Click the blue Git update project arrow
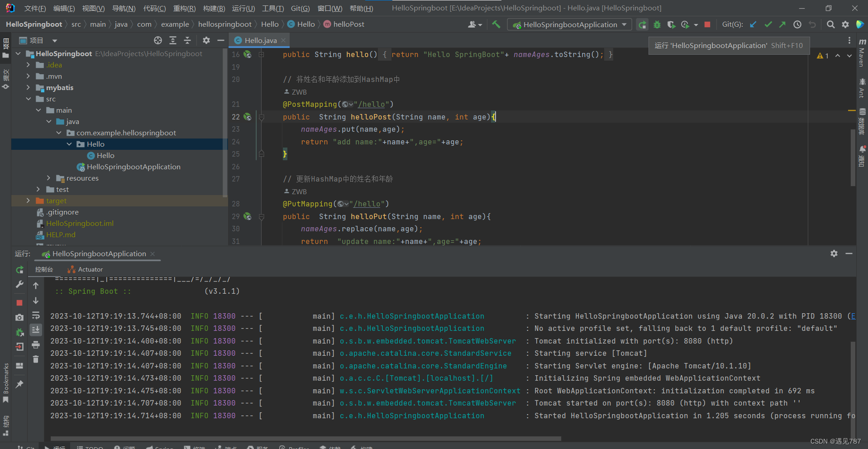The width and height of the screenshot is (868, 449). point(753,24)
